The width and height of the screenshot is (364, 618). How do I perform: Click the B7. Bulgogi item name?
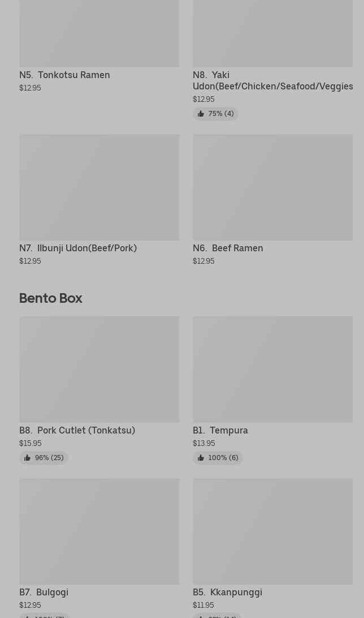pyautogui.click(x=44, y=592)
